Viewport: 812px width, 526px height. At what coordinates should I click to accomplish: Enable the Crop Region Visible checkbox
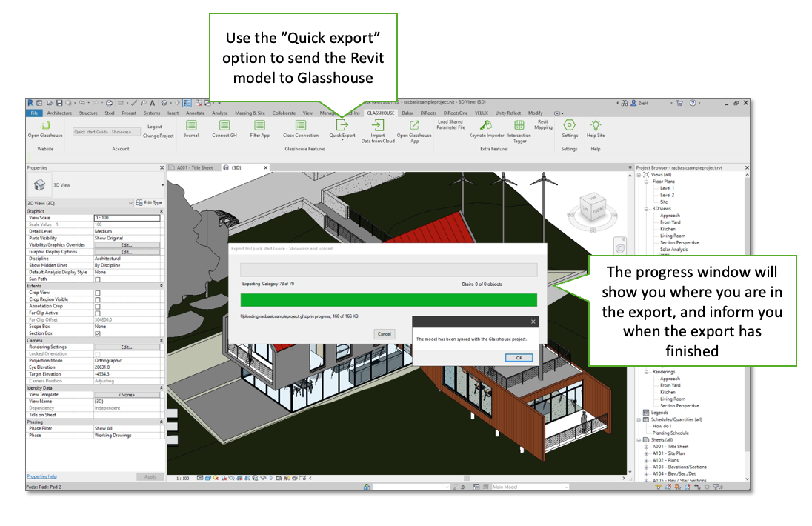97,299
